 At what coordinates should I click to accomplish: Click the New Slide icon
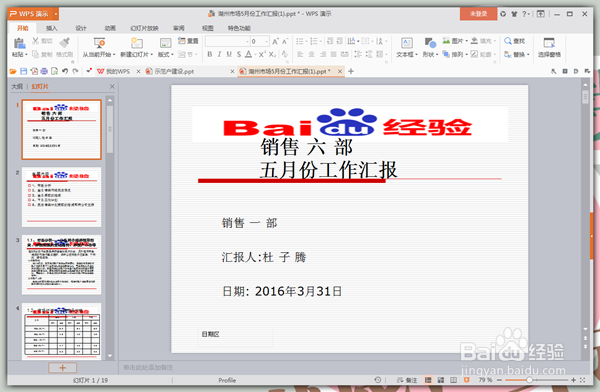click(x=136, y=43)
